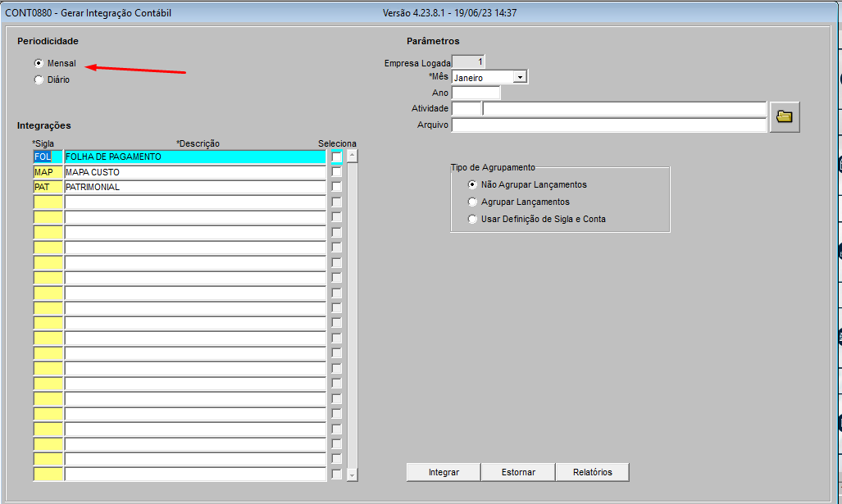Select Usar Definição de Sigla e Conta
The width and height of the screenshot is (842, 504).
(472, 219)
